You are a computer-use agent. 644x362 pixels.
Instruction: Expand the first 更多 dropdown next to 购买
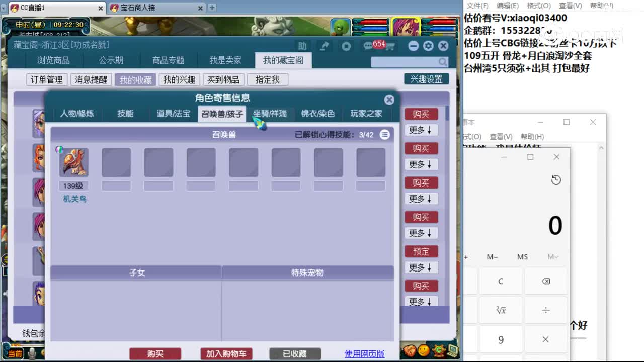pos(421,130)
